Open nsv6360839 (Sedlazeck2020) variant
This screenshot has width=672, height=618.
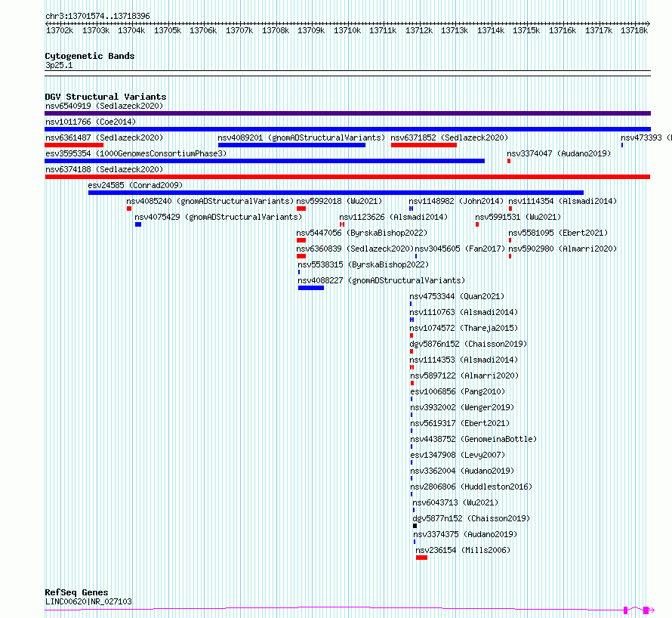point(355,249)
